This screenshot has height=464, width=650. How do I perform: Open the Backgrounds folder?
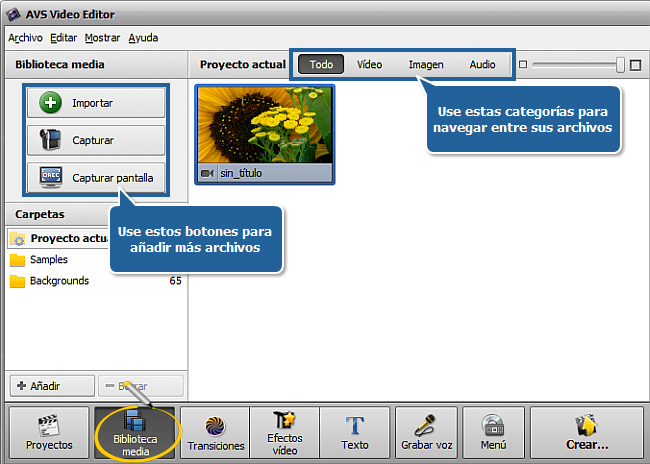click(x=59, y=281)
